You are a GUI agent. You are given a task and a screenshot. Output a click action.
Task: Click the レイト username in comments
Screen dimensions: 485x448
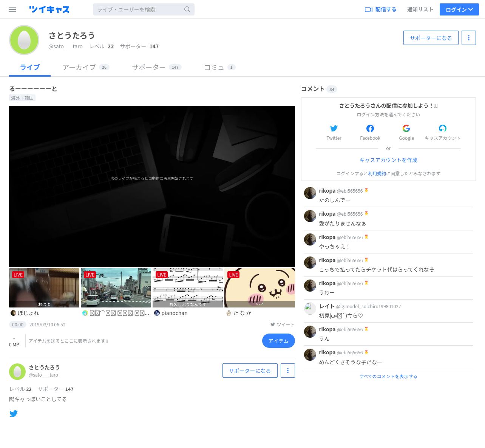coord(327,306)
